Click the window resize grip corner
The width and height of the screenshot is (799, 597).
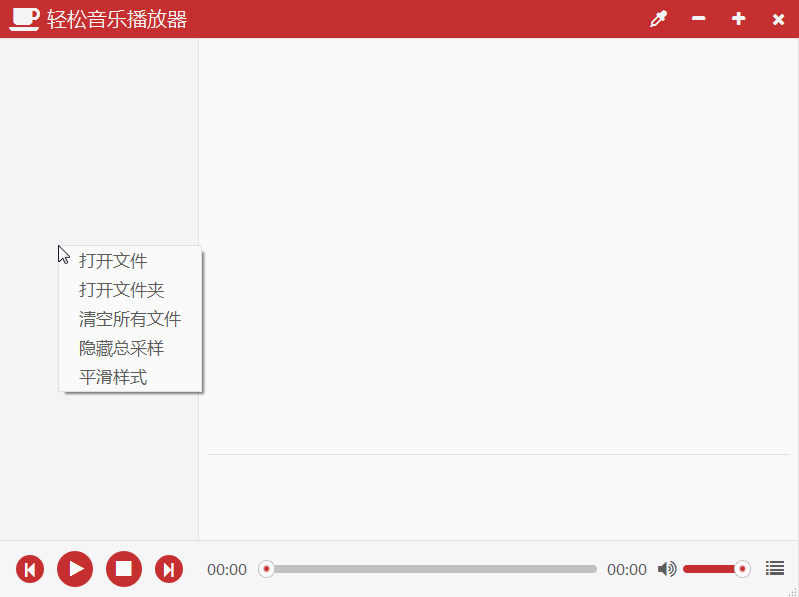tap(793, 591)
